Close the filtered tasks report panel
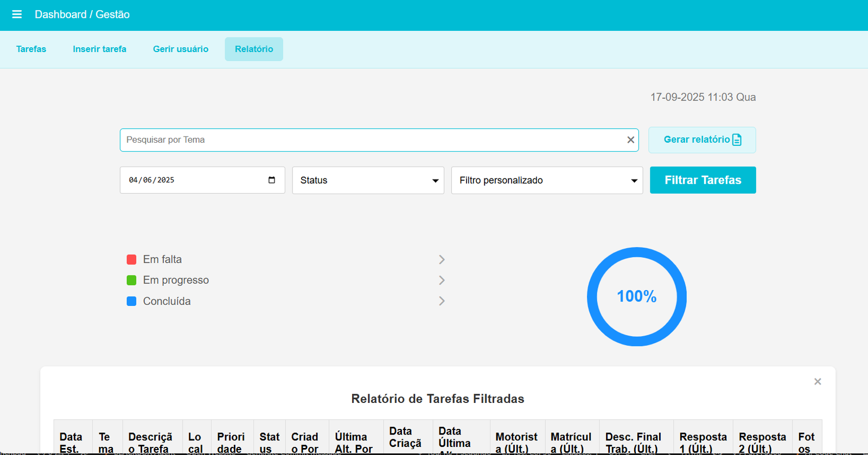 tap(818, 382)
